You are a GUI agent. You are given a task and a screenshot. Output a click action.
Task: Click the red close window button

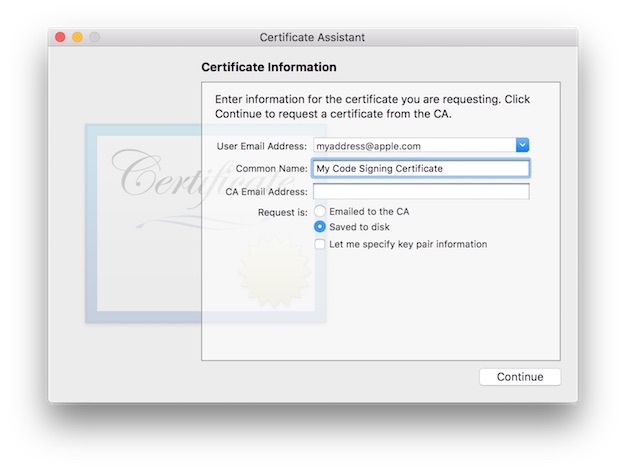click(x=60, y=37)
